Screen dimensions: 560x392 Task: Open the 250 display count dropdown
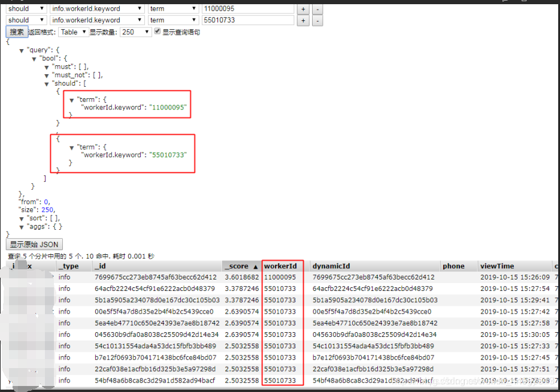(x=136, y=32)
